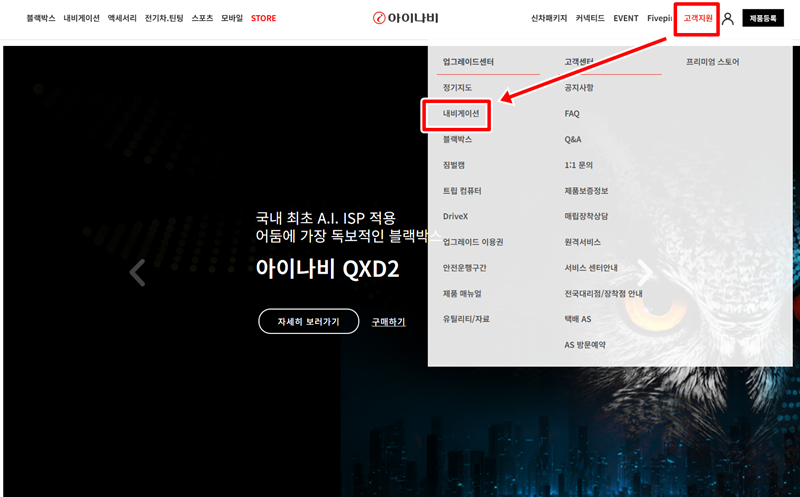The image size is (800, 497).
Task: Click the 아이나비 logo in header
Action: pyautogui.click(x=406, y=18)
